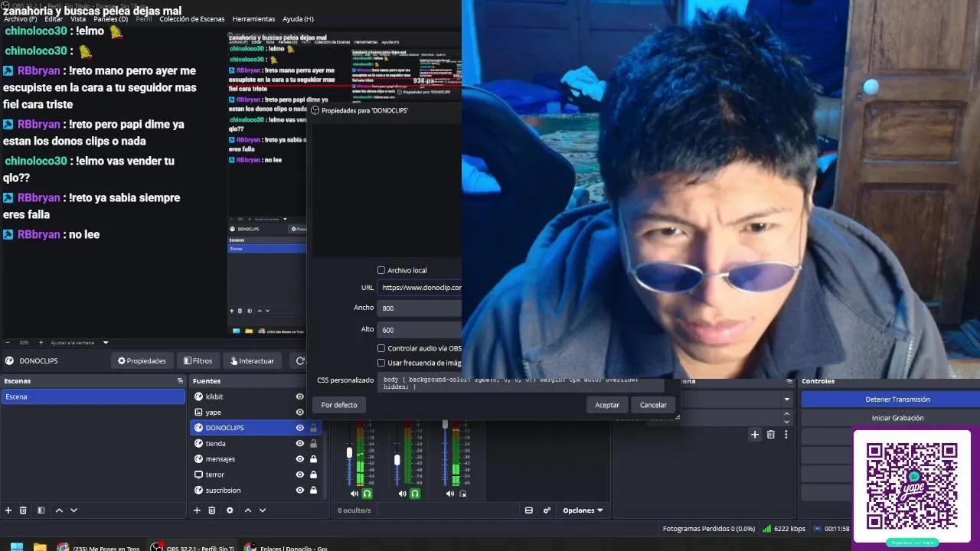Move scene down in Escenas panel
Screen dimensions: 980x551
(x=73, y=510)
